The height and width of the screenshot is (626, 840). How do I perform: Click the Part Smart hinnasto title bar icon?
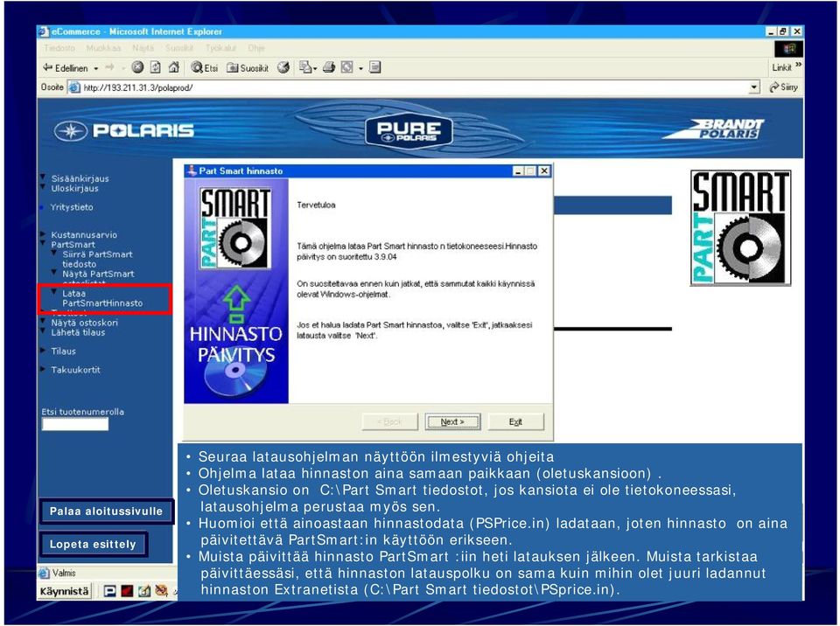click(191, 170)
